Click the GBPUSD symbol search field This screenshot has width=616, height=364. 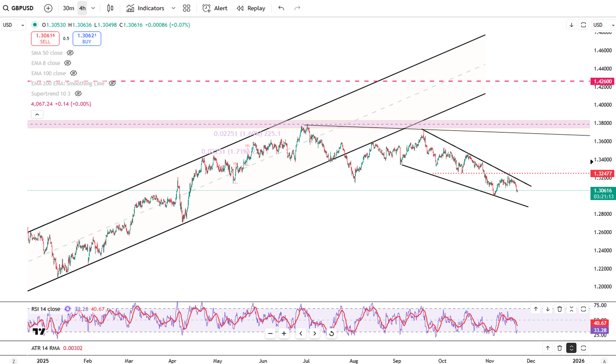coord(19,8)
